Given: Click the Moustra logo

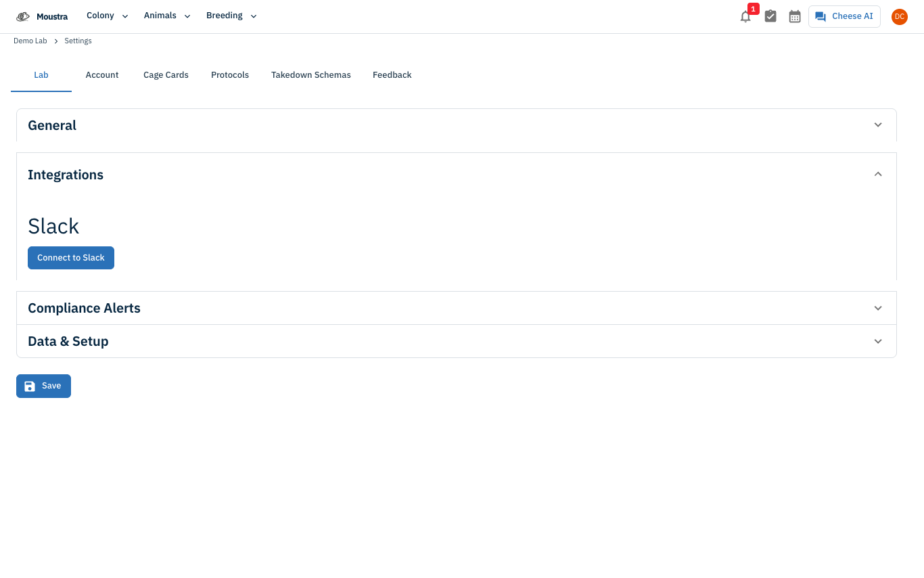Looking at the screenshot, I should click(42, 16).
